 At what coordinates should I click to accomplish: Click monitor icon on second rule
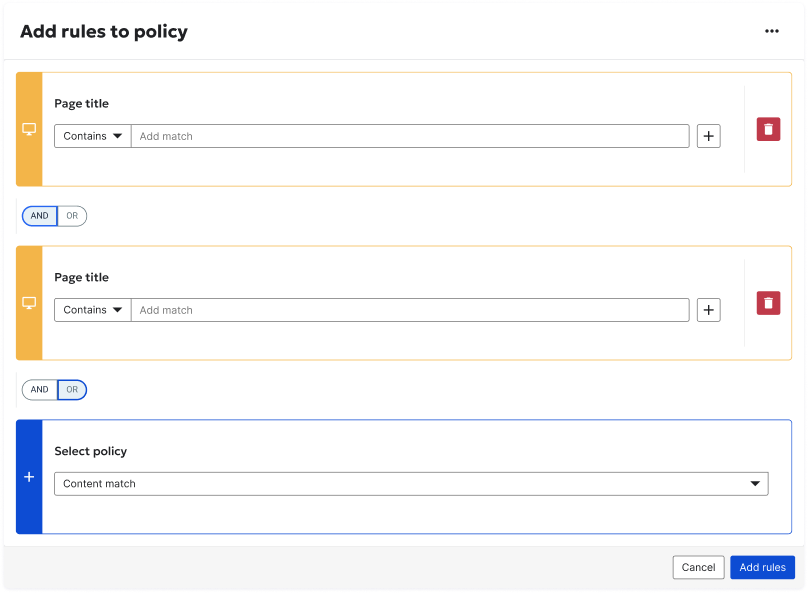pos(29,303)
